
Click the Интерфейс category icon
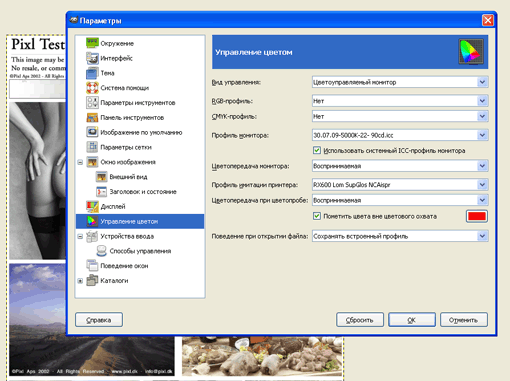click(x=92, y=58)
